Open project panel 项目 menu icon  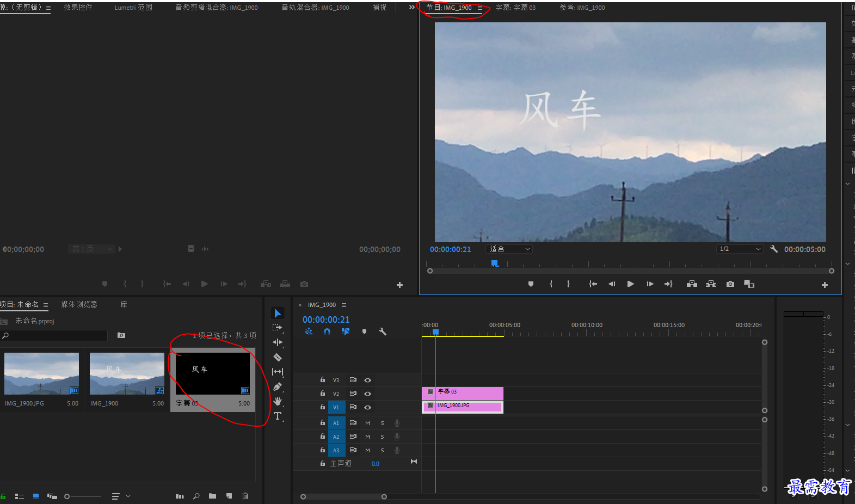pos(46,305)
